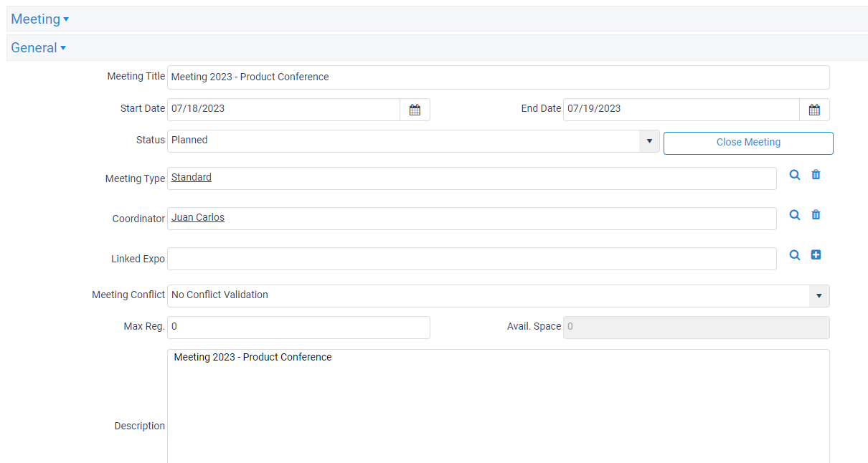Open the Status dropdown
This screenshot has width=868, height=463.
click(649, 140)
